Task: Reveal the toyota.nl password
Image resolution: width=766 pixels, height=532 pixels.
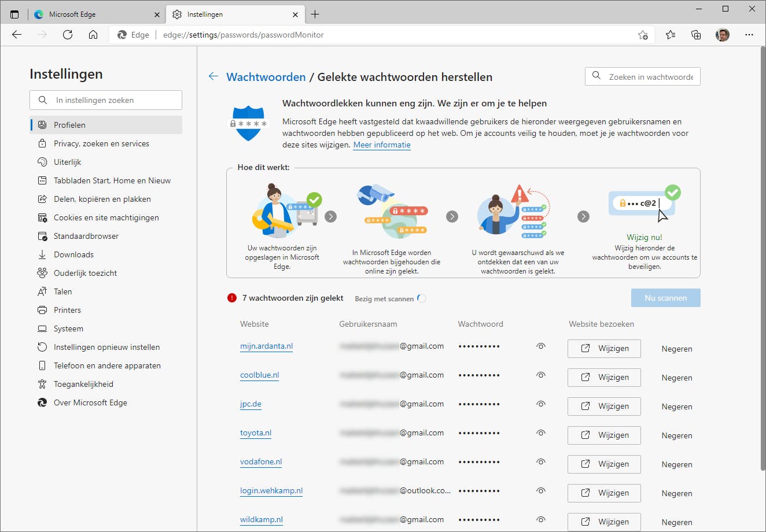Action: pyautogui.click(x=541, y=433)
